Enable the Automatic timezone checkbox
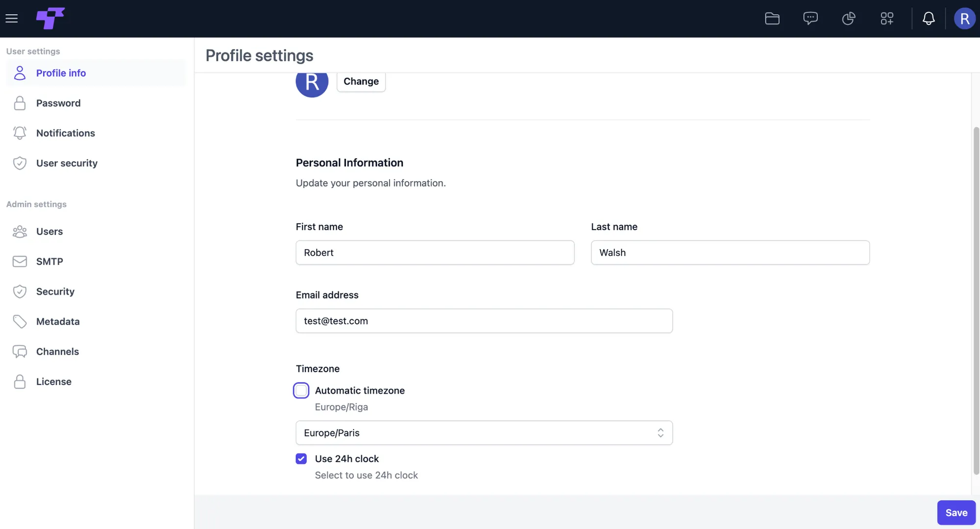Image resolution: width=980 pixels, height=529 pixels. point(301,390)
